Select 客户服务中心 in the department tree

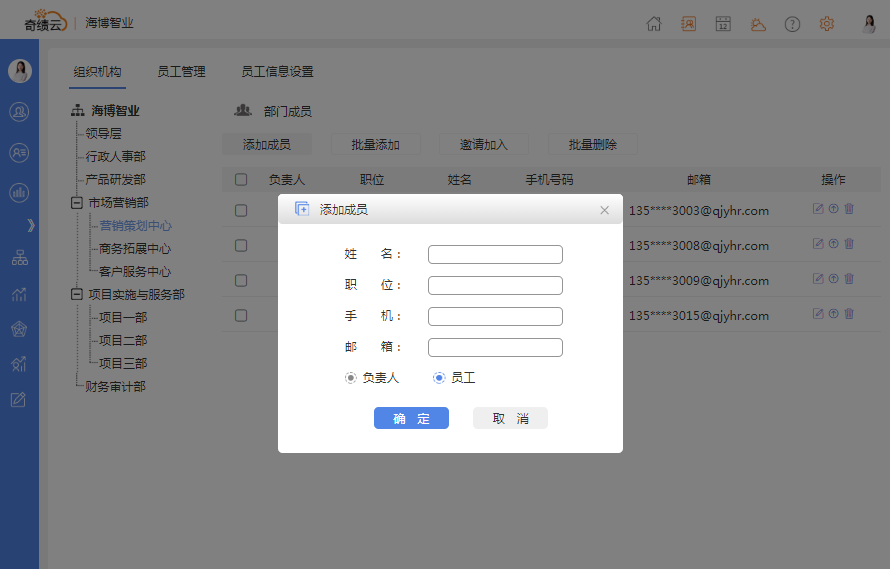(x=135, y=272)
